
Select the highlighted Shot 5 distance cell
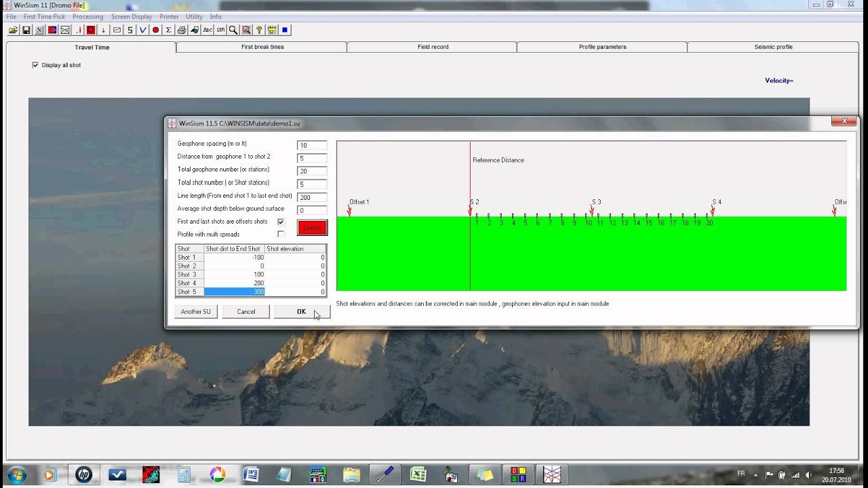coord(235,292)
